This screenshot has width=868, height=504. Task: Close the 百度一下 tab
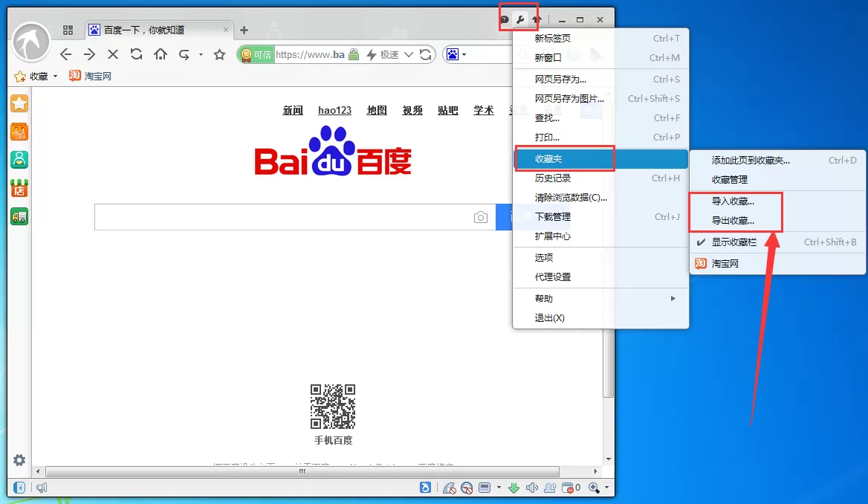pos(226,30)
